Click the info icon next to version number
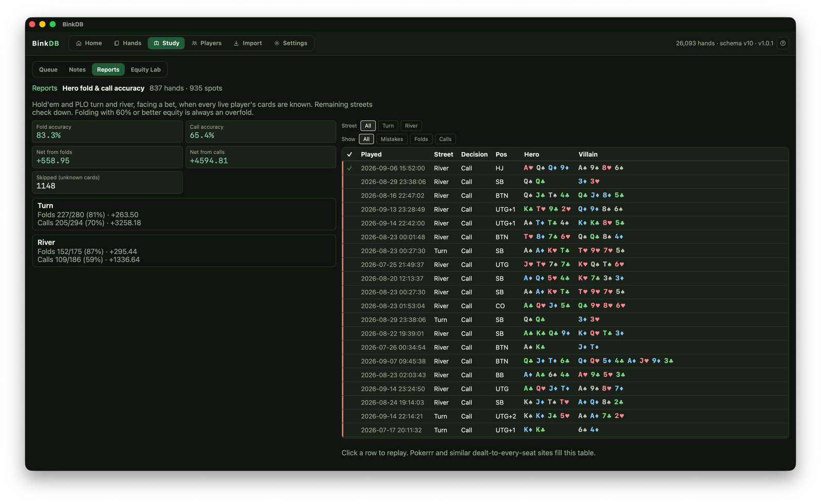Image resolution: width=821 pixels, height=504 pixels. point(783,43)
